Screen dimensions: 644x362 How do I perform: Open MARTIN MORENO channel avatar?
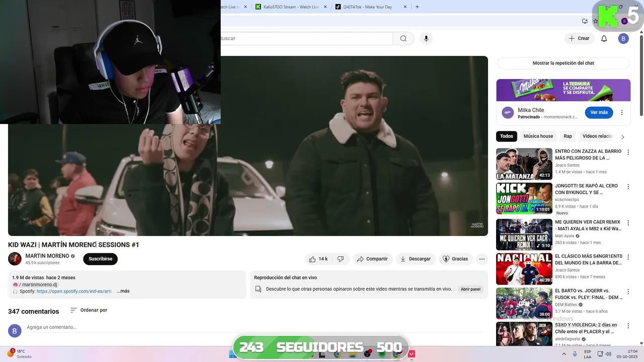15,259
